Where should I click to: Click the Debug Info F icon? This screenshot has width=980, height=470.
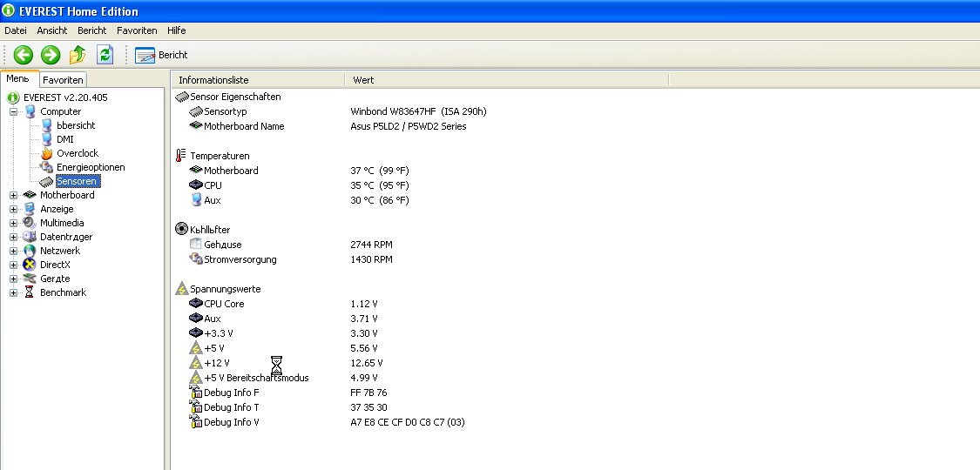tap(196, 393)
